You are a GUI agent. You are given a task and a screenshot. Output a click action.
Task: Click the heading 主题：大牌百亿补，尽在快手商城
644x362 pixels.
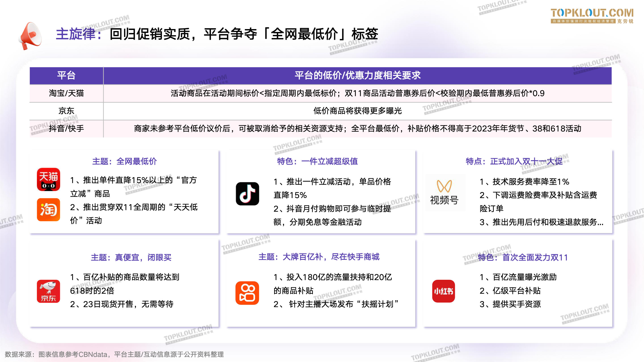[319, 257]
